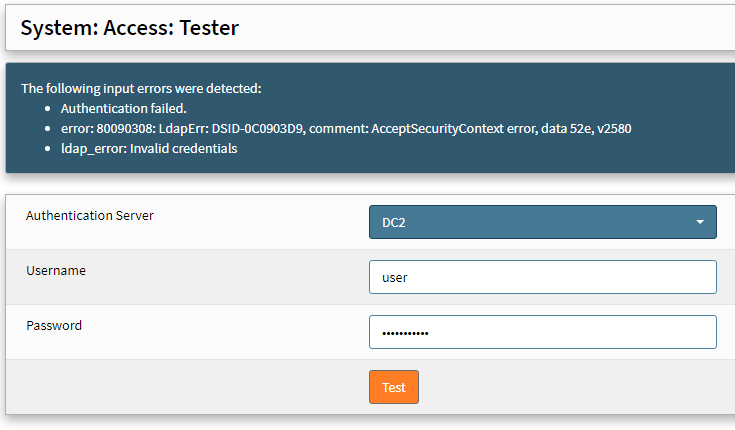
Task: Click the bullet before "Authentication failed."
Action: pyautogui.click(x=49, y=108)
